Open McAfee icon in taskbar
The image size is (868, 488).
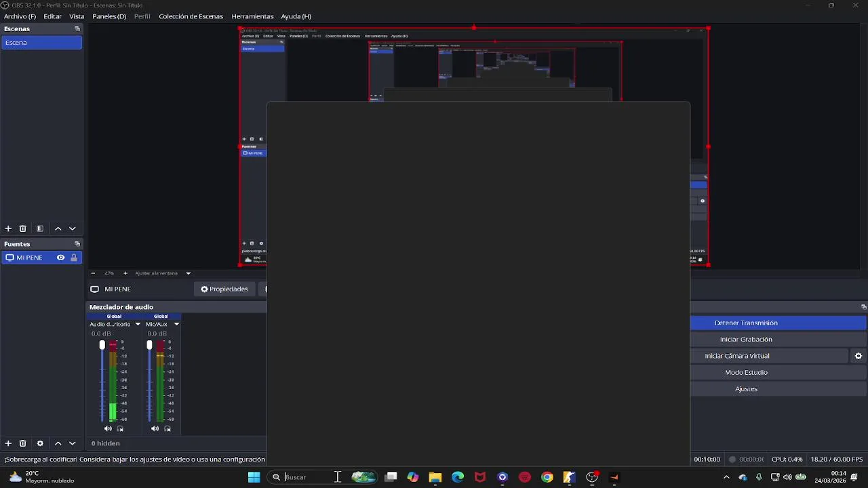point(480,477)
